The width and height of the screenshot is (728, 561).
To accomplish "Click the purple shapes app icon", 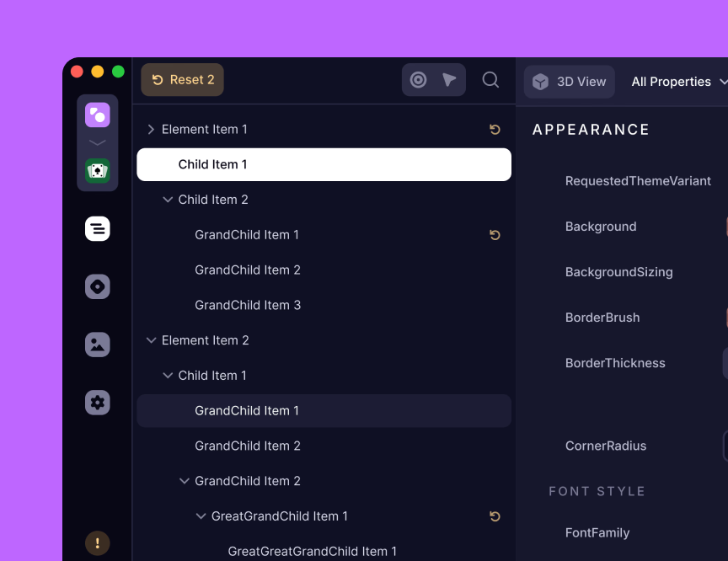I will (x=98, y=115).
